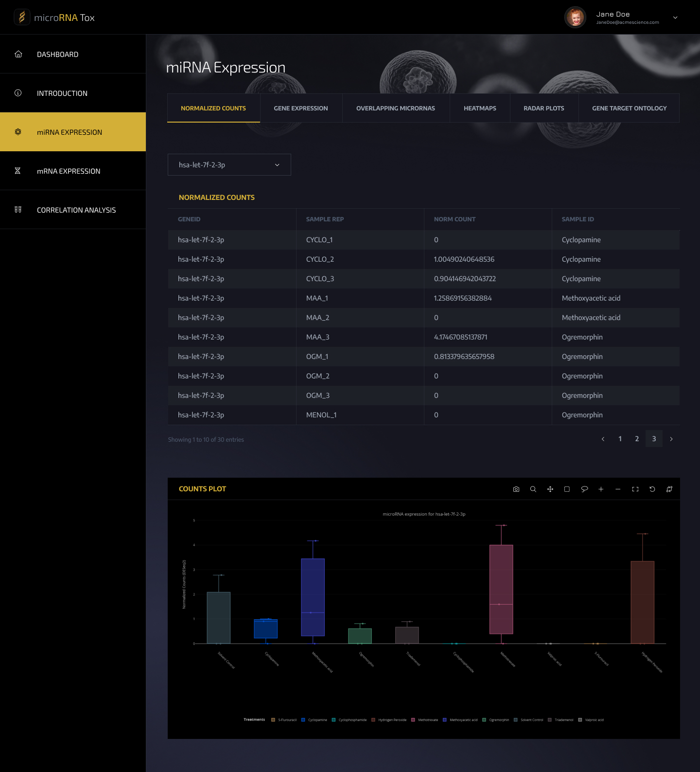Open the Radar Plots tab
The image size is (700, 772).
(x=544, y=108)
